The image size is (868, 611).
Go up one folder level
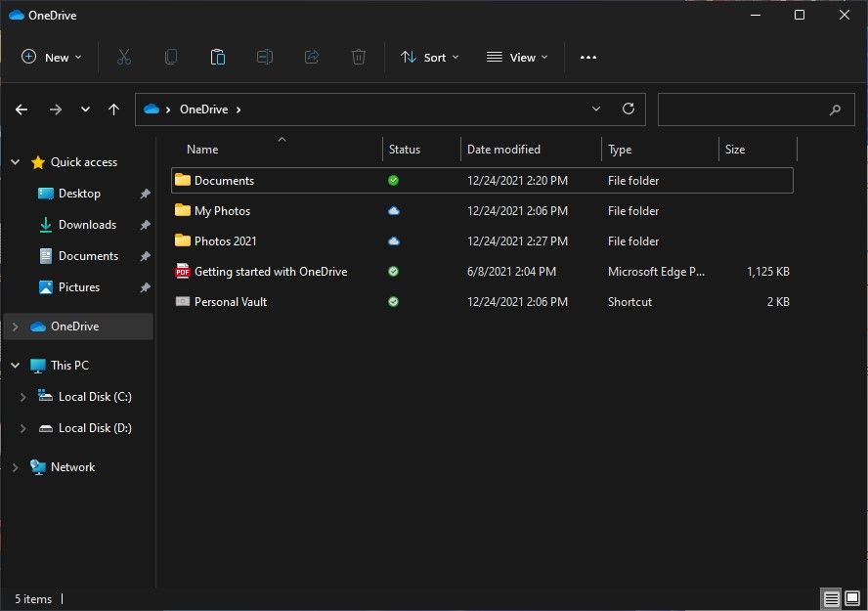click(113, 109)
